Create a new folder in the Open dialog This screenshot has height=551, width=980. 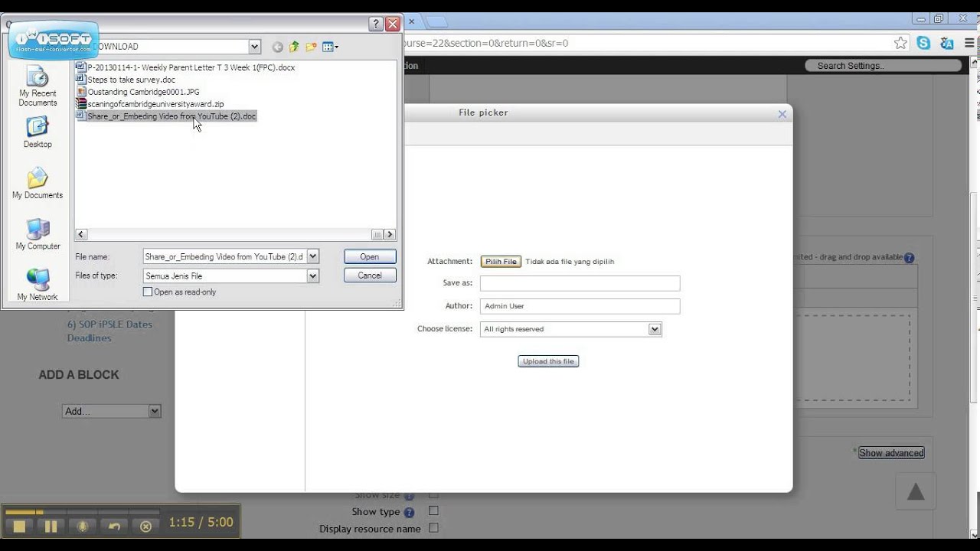point(311,47)
